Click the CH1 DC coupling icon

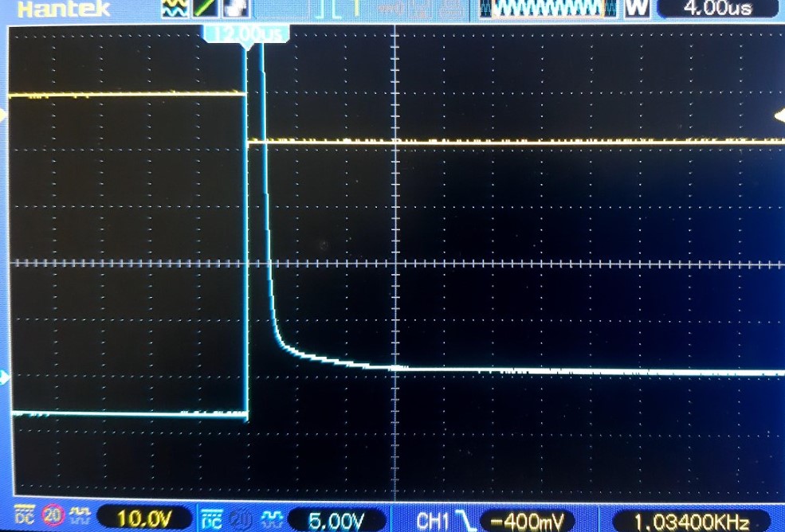pyautogui.click(x=24, y=516)
